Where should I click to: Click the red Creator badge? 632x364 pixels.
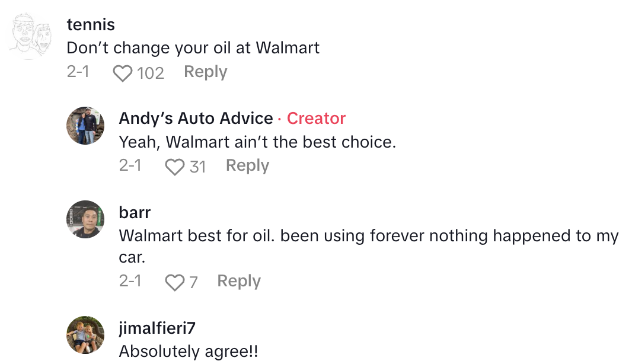(x=316, y=118)
